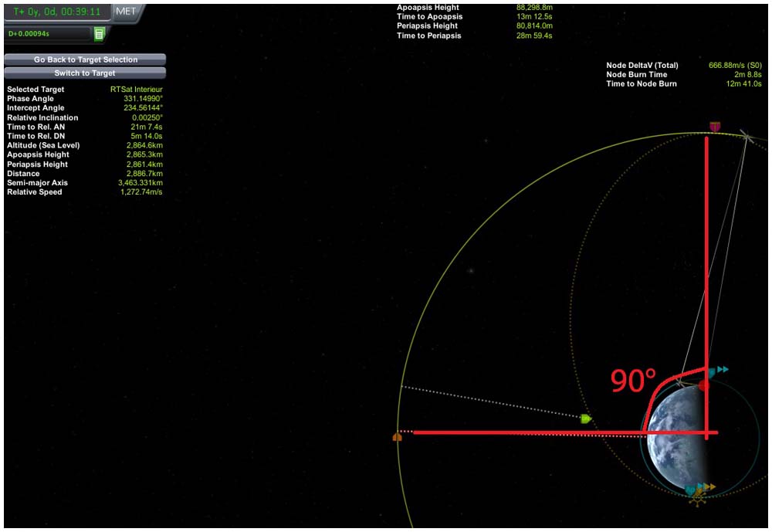
Task: Click the Distance label
Action: click(23, 174)
